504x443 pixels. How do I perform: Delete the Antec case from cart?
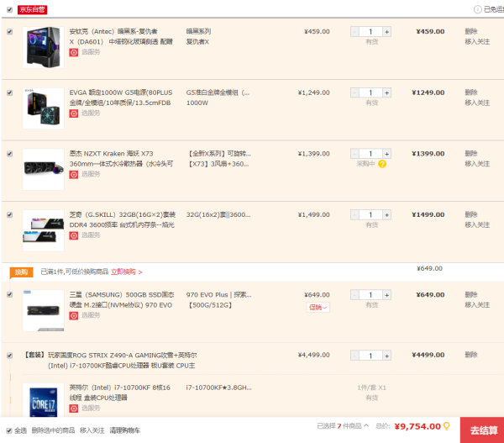(x=471, y=31)
